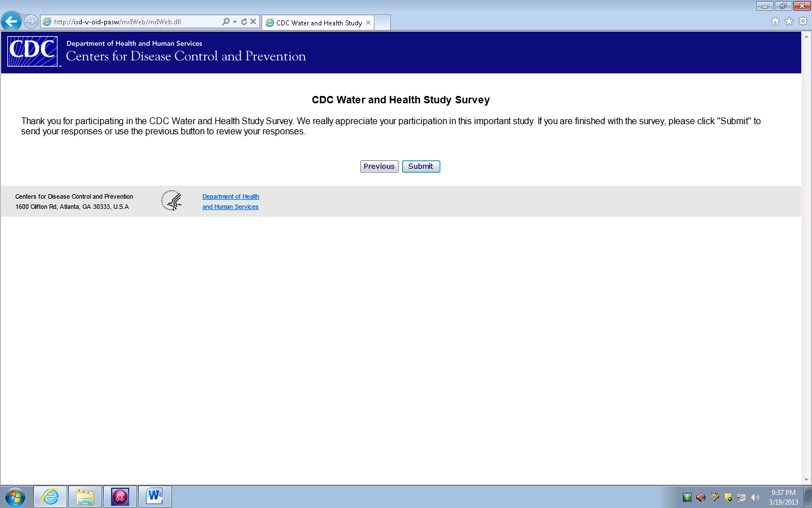The width and height of the screenshot is (812, 508).
Task: Click the red-muted speaker tray icon
Action: tap(701, 497)
